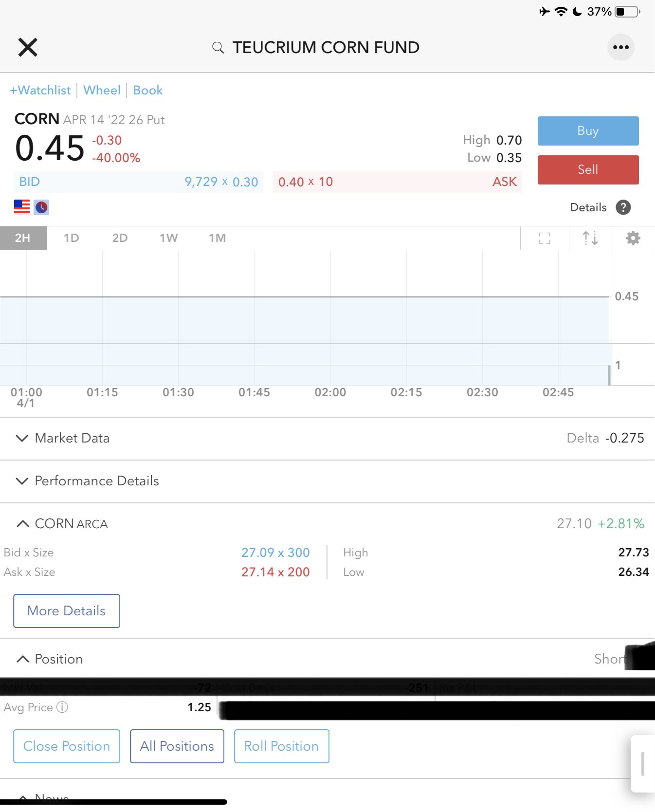
Task: Collapse the Position section
Action: pyautogui.click(x=22, y=659)
